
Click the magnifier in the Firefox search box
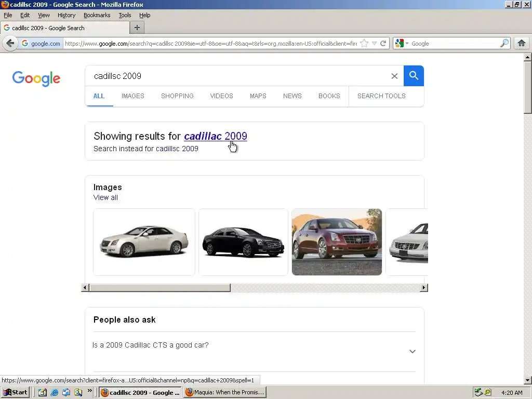(x=504, y=44)
